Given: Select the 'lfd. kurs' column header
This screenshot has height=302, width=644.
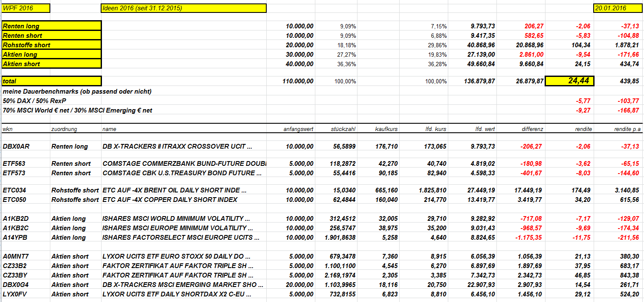Looking at the screenshot, I should click(436, 129).
